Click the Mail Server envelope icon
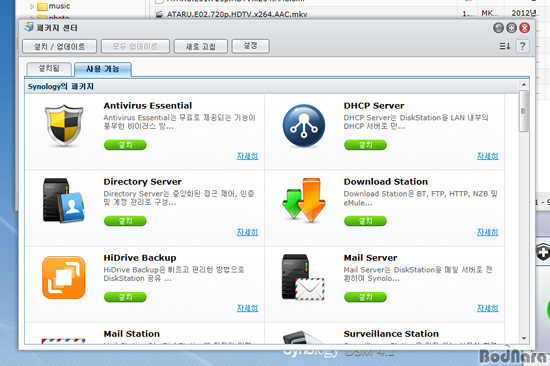Screen dimensions: 550x366 tap(303, 277)
